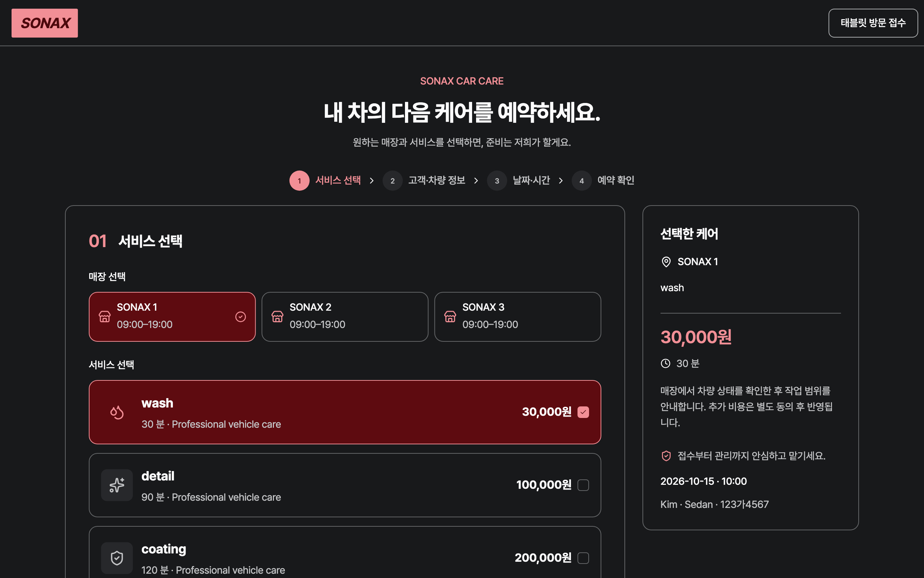Screen dimensions: 924x578
Task: Click the SONAX 1 store icon
Action: pos(105,316)
